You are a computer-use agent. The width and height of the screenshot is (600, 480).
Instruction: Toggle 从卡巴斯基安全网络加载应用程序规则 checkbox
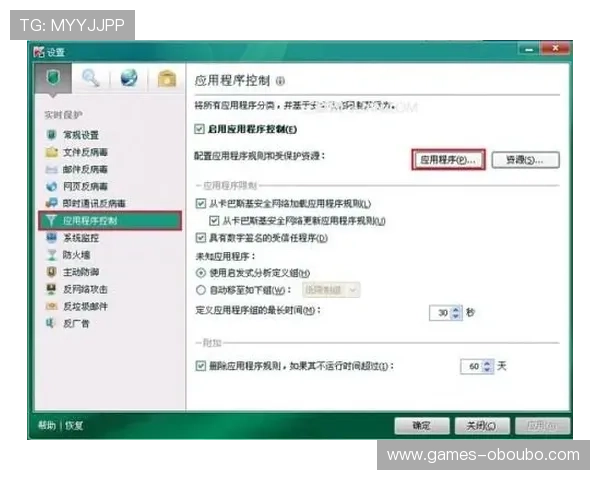pyautogui.click(x=201, y=203)
